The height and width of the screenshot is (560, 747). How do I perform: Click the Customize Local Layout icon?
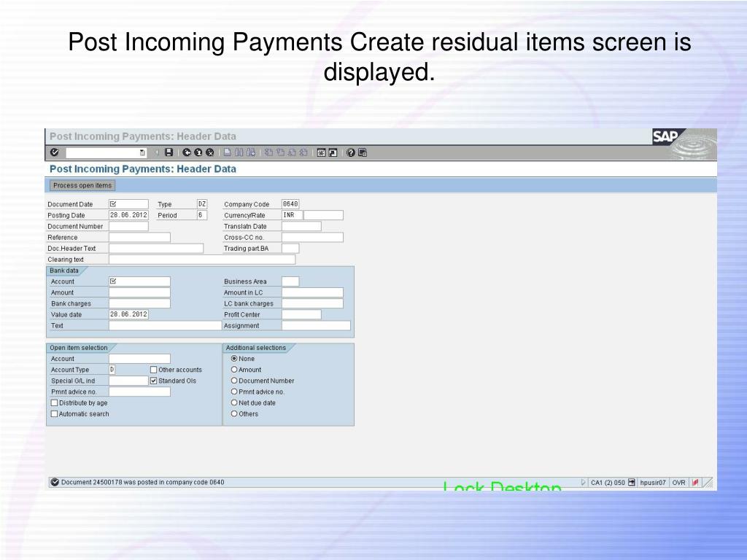(363, 152)
